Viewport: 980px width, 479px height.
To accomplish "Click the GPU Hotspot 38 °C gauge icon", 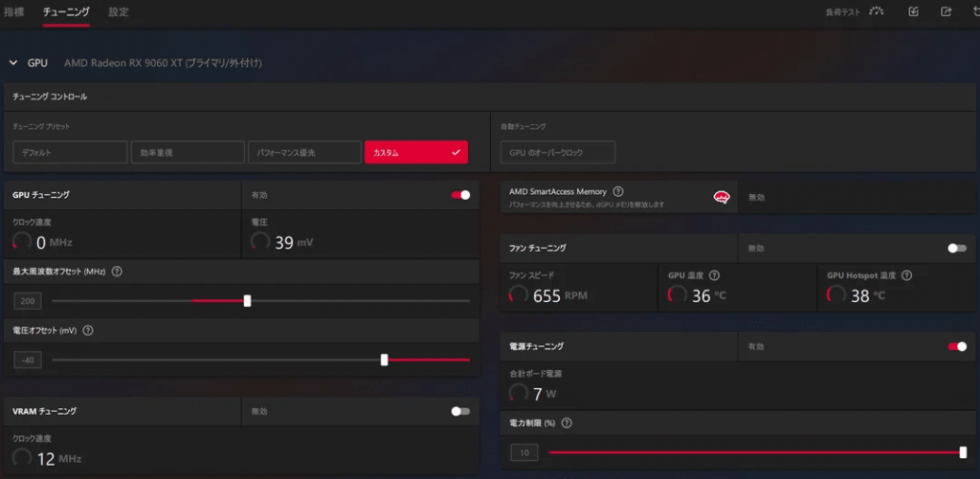I will click(x=836, y=294).
